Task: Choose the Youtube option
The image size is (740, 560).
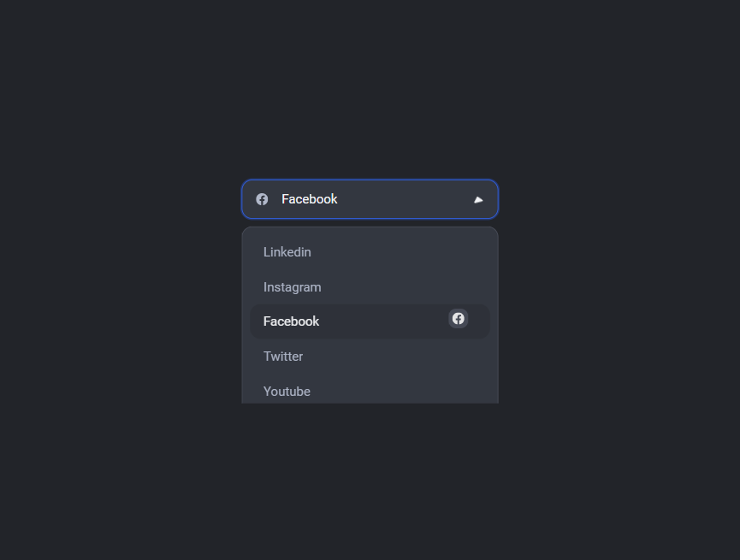Action: 370,391
